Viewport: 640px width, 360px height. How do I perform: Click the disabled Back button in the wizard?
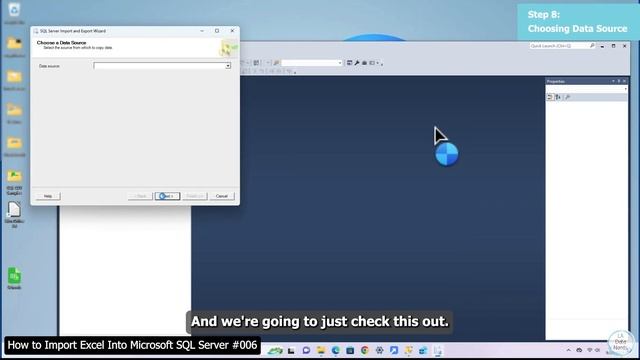point(140,196)
